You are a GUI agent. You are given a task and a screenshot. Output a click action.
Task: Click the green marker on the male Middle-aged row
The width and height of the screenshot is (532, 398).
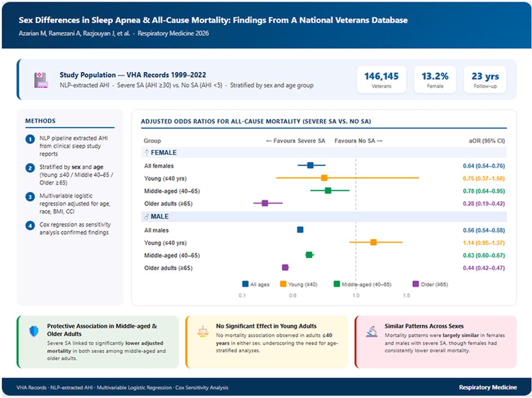[309, 255]
